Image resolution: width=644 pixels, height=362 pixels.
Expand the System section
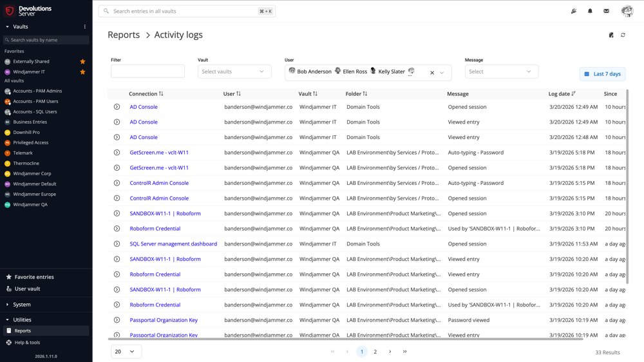coord(7,305)
